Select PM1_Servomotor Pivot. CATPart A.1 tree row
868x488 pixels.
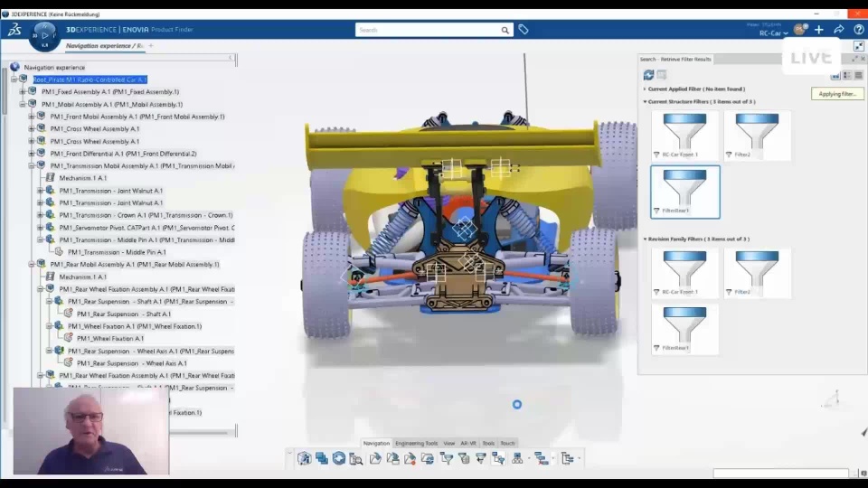146,228
